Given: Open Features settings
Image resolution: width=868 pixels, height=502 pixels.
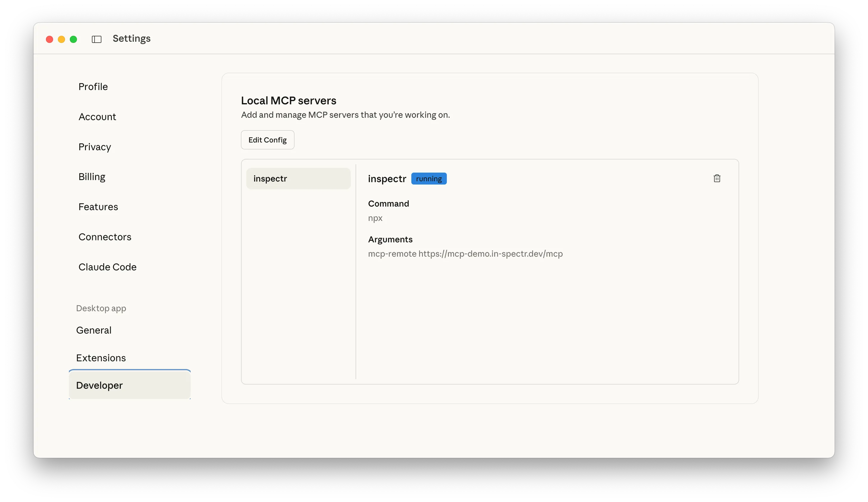Looking at the screenshot, I should tap(98, 207).
